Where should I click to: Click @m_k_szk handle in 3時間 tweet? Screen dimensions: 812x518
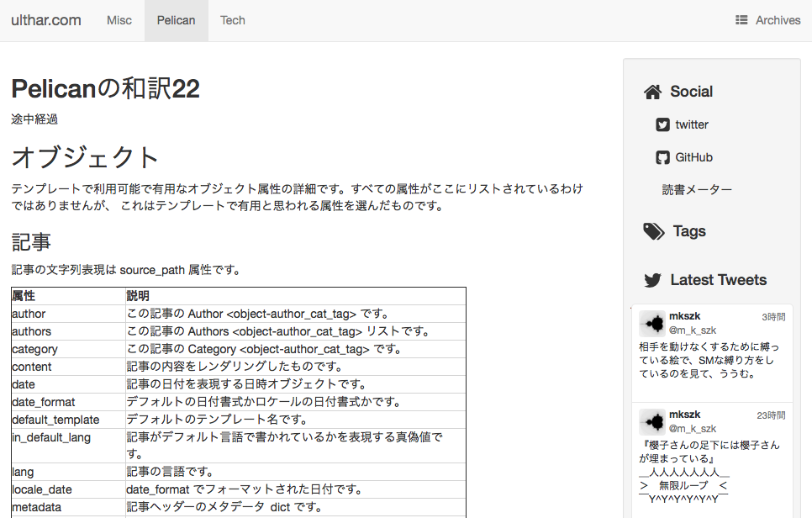(693, 330)
